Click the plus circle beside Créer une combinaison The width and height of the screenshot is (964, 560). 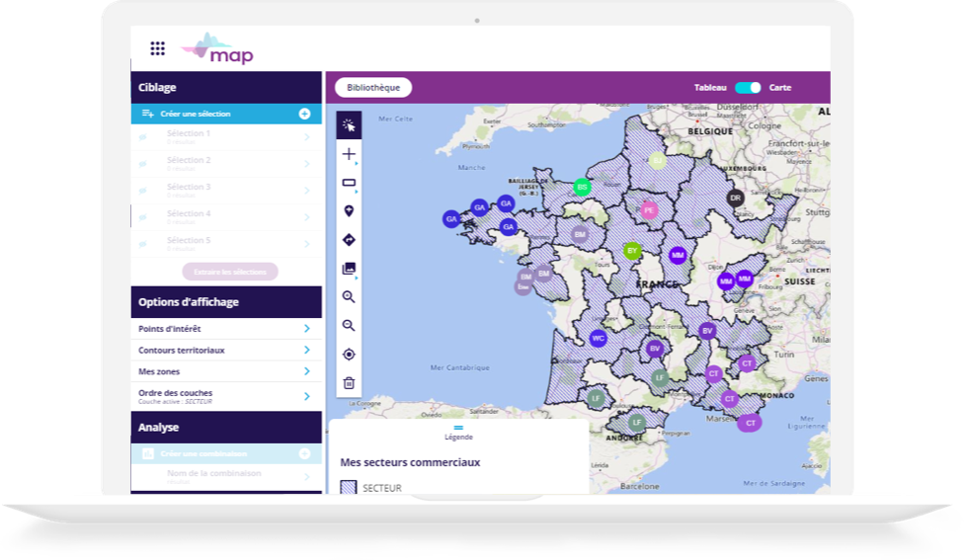tap(304, 453)
